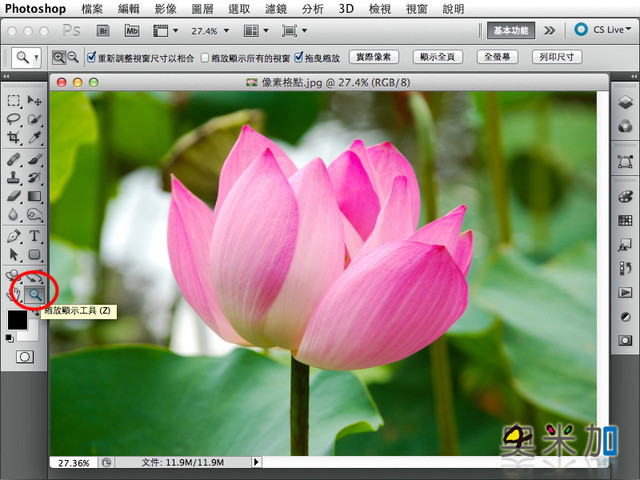640x480 pixels.
Task: Enable 縮放顯示所有的視窗 checkbox
Action: click(205, 58)
